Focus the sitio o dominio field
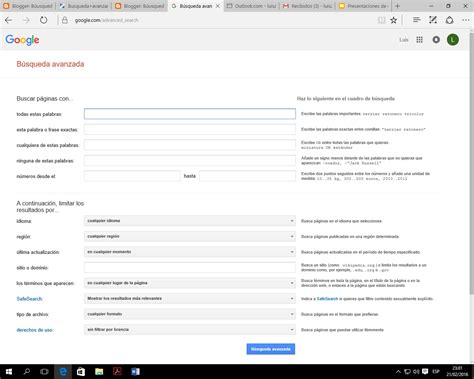The image size is (474, 379). coord(190,267)
